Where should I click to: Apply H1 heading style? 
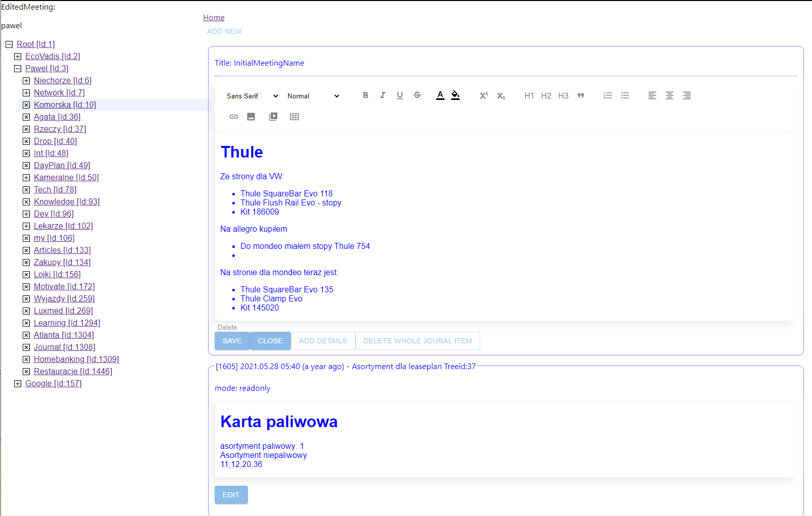529,95
